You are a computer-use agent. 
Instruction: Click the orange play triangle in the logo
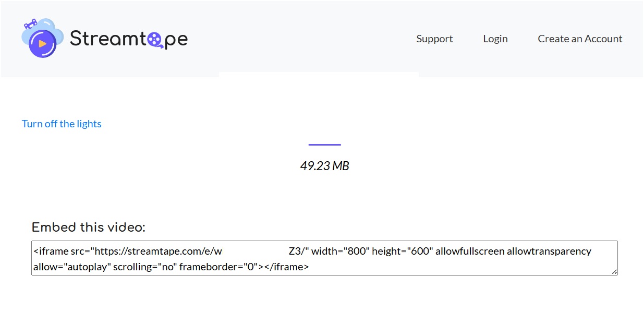[x=43, y=44]
